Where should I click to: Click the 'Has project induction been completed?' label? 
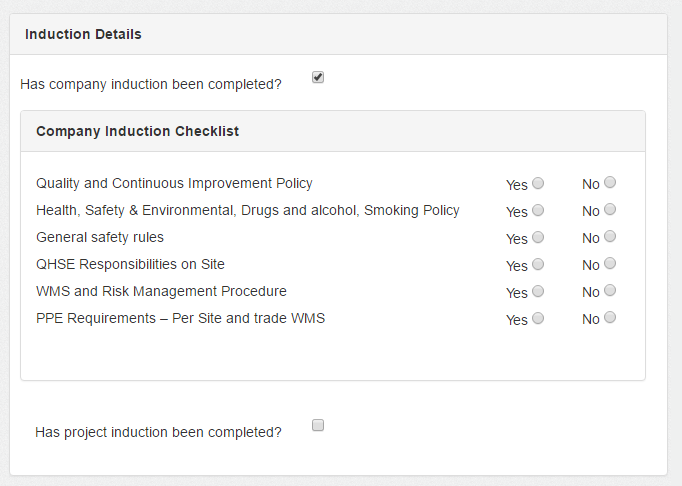[x=158, y=432]
